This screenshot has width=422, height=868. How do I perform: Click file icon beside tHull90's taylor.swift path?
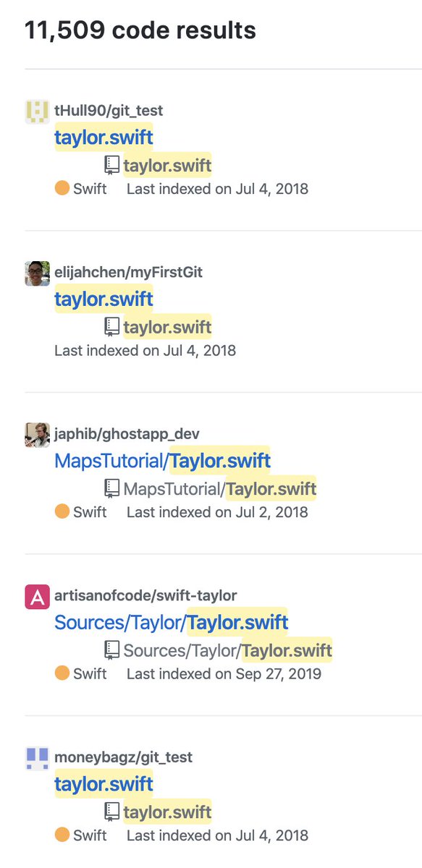pyautogui.click(x=111, y=166)
